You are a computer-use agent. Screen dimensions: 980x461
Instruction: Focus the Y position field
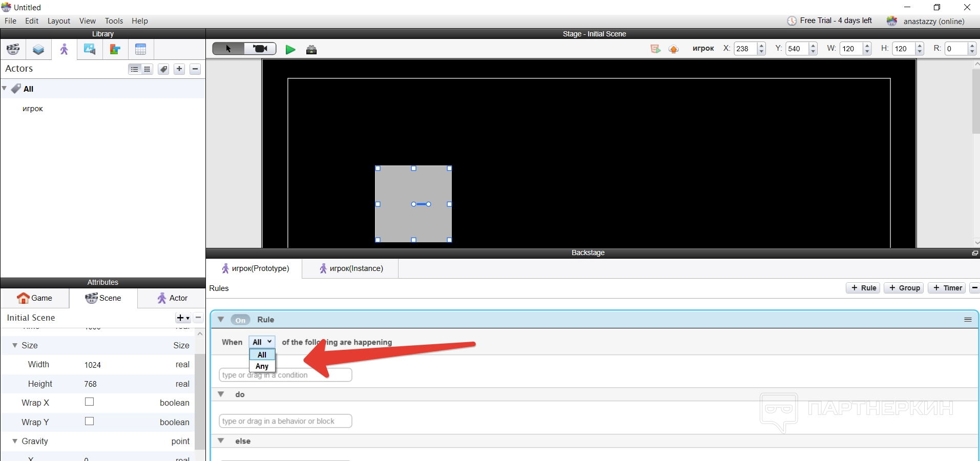coord(797,49)
